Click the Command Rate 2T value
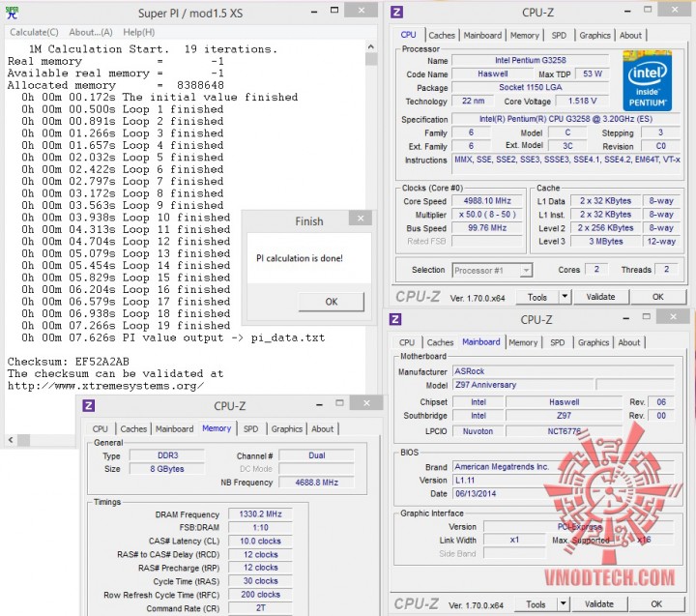Screen dimensions: 696x616 click(261, 608)
